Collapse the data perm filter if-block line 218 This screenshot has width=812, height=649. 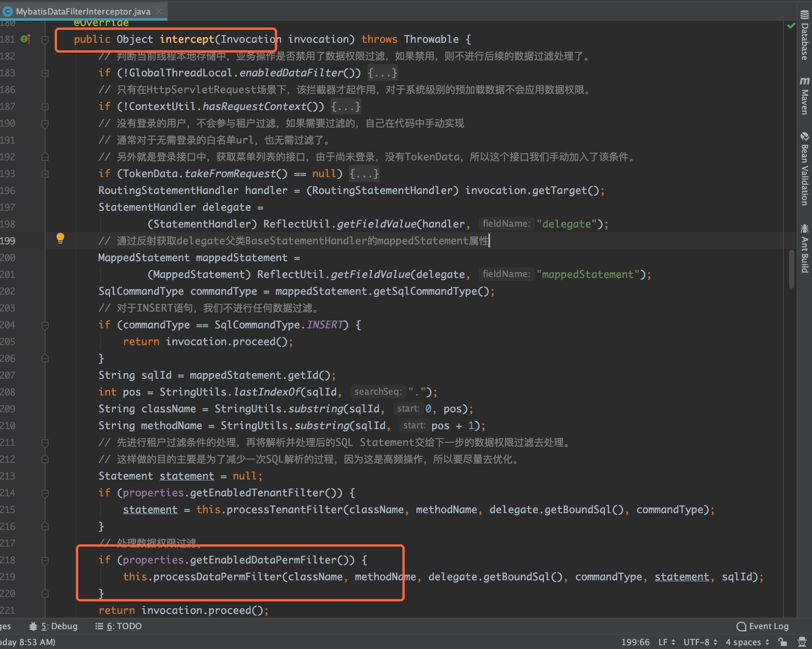pos(45,560)
